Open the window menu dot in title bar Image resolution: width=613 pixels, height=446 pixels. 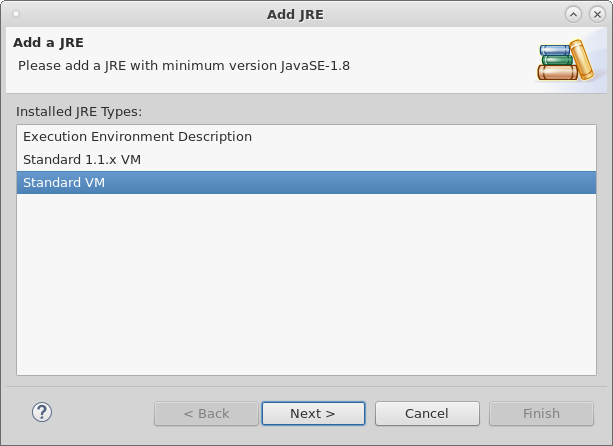click(x=15, y=14)
